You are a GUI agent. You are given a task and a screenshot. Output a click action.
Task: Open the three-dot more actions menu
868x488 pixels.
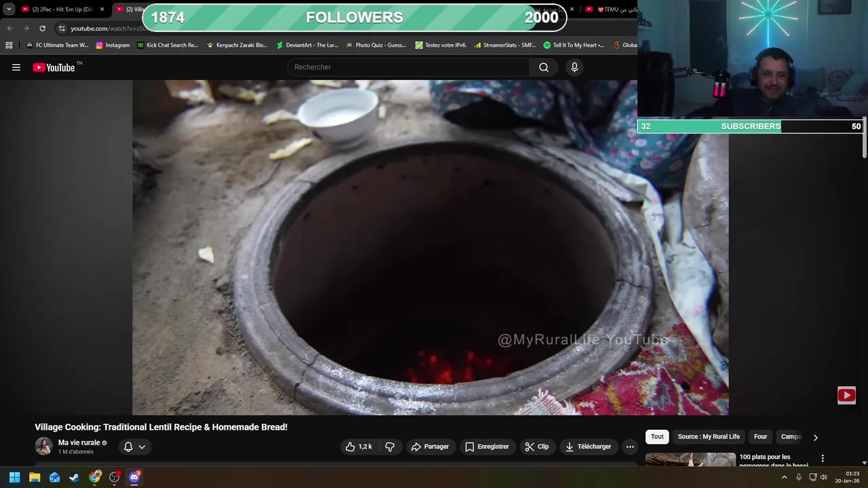coord(630,447)
